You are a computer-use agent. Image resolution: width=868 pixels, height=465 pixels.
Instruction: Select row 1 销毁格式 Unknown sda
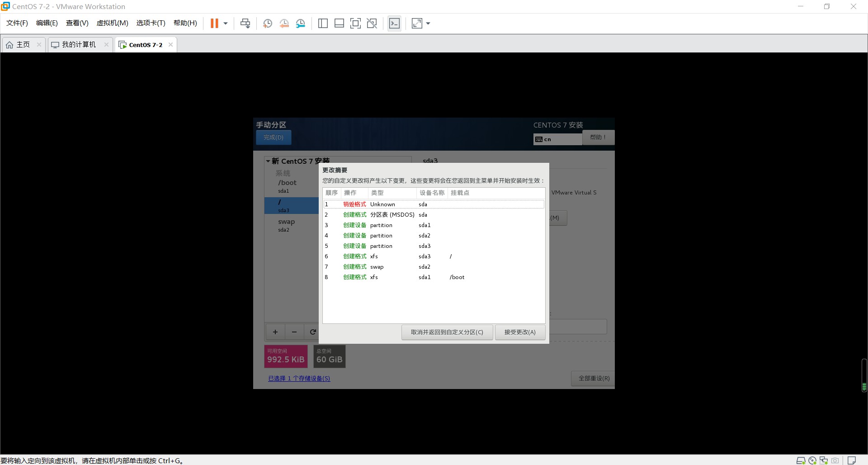tap(434, 204)
